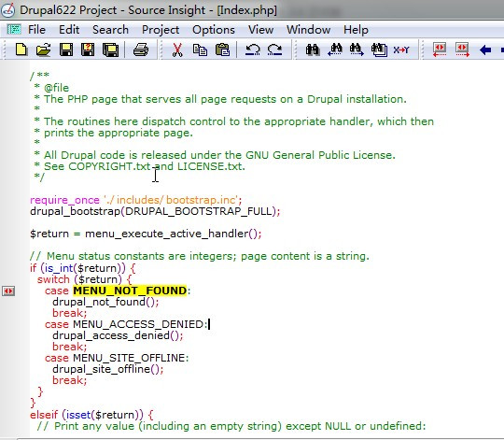
Task: Click MENU_SITE_OFFLINE constant in code
Action: (129, 358)
